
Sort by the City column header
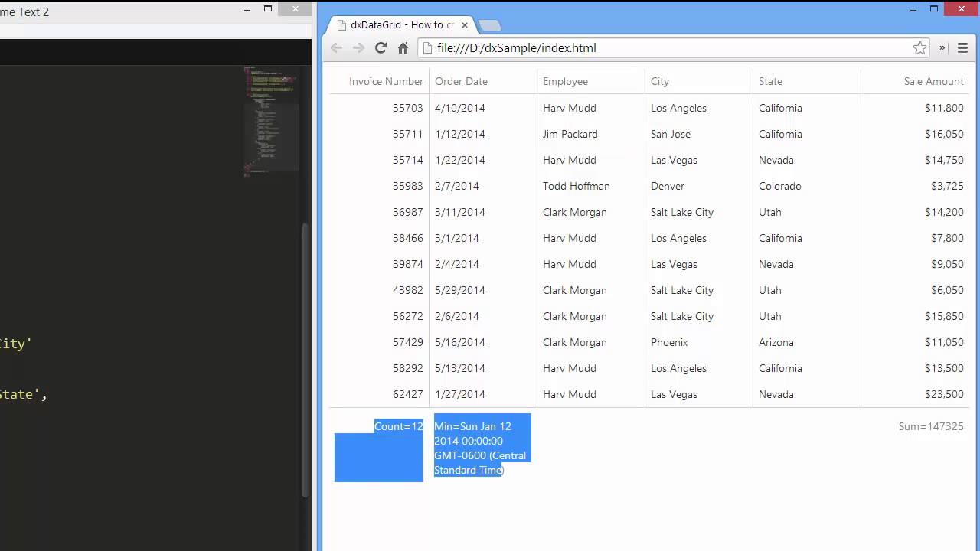pos(660,81)
